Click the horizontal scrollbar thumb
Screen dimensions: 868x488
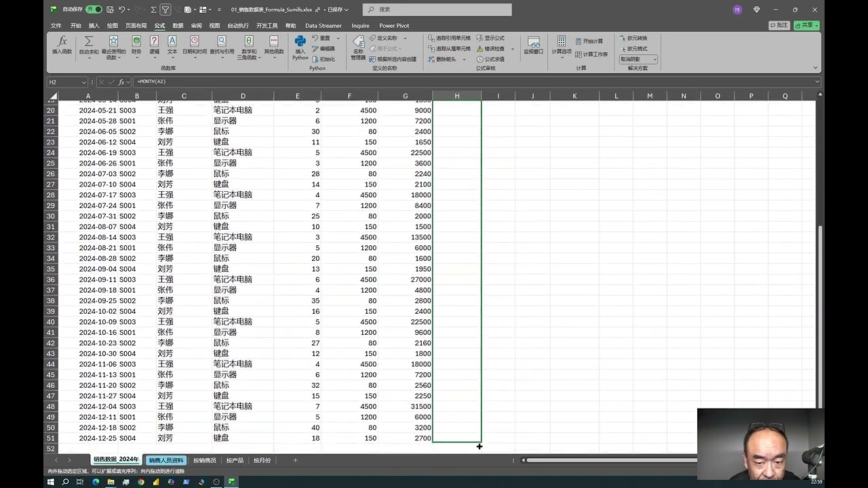613,460
